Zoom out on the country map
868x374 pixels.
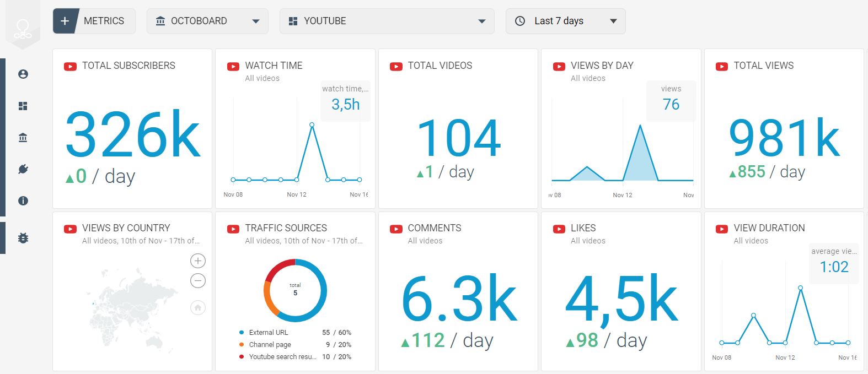tap(198, 280)
